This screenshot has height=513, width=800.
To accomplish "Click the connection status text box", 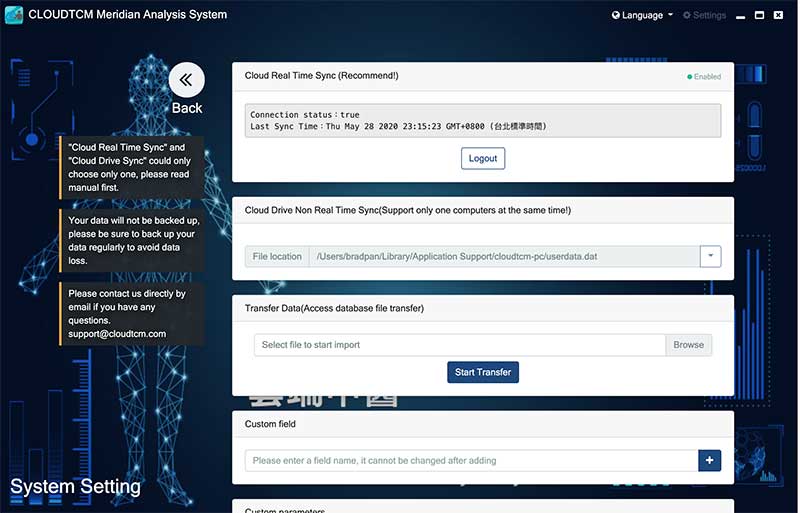I will (483, 121).
